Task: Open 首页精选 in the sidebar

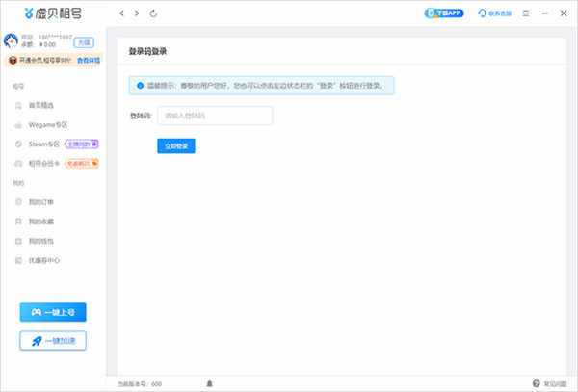Action: [x=41, y=106]
